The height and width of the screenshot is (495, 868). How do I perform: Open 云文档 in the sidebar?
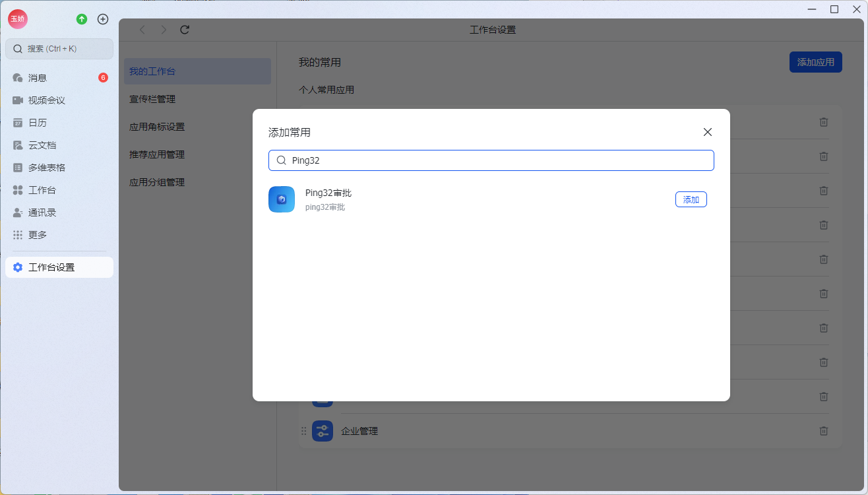[x=59, y=145]
